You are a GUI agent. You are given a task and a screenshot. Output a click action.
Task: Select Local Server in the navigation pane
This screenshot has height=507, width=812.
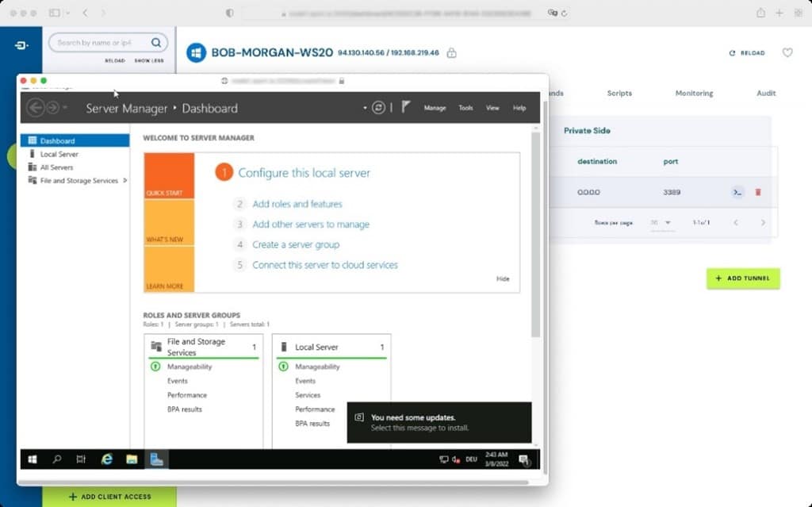click(x=59, y=154)
